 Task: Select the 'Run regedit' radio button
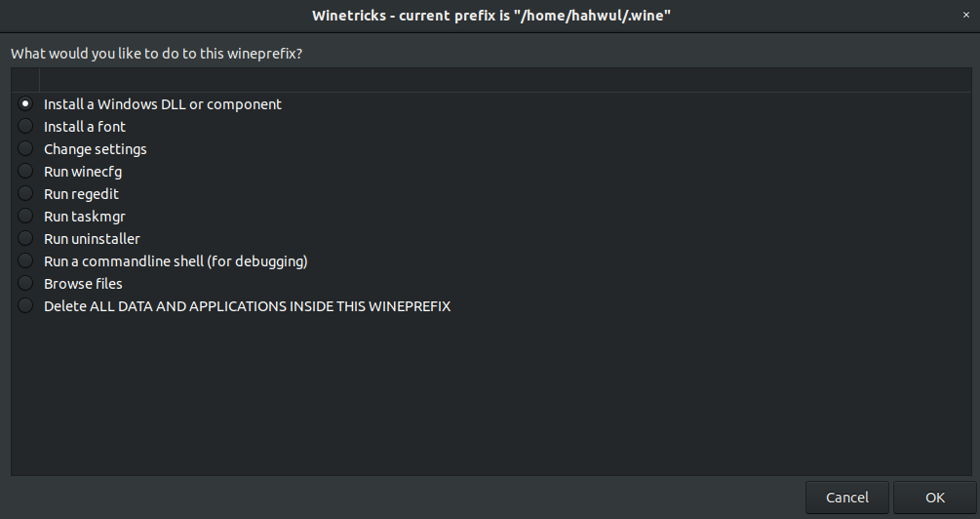[25, 194]
